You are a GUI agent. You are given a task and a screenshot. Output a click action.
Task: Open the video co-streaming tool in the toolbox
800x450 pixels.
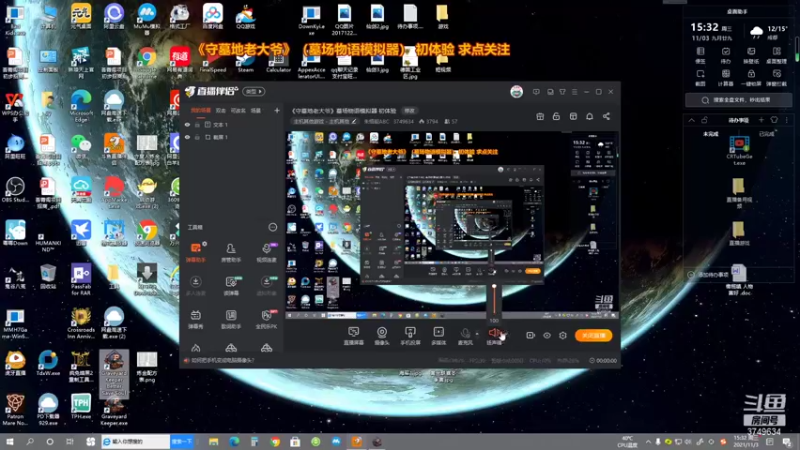266,252
